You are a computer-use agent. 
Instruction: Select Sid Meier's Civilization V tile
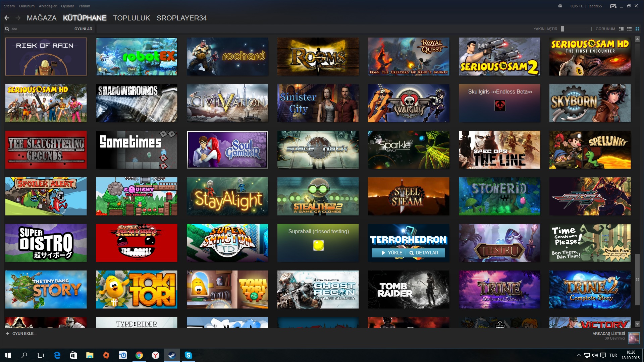[227, 103]
